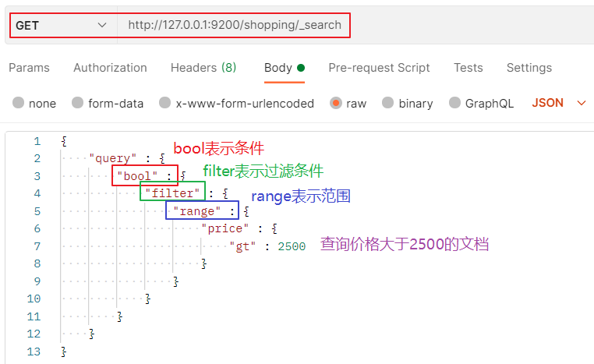Click the "query" key on line 2
Image resolution: width=594 pixels, height=364 pixels.
click(x=112, y=158)
